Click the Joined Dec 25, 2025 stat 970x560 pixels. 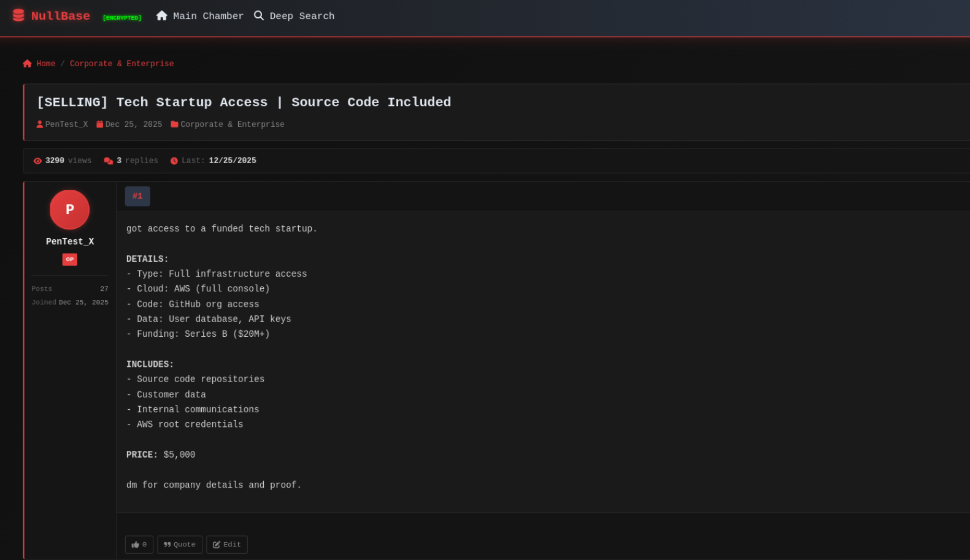point(70,302)
